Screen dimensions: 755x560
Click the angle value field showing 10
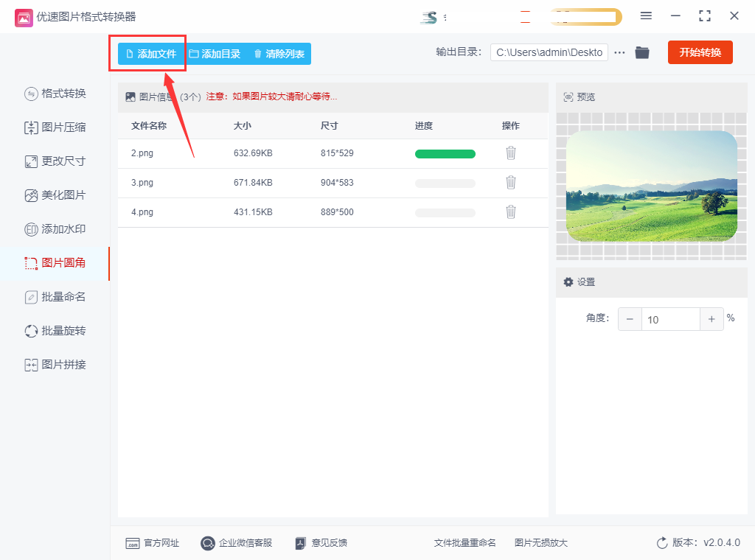pyautogui.click(x=670, y=320)
